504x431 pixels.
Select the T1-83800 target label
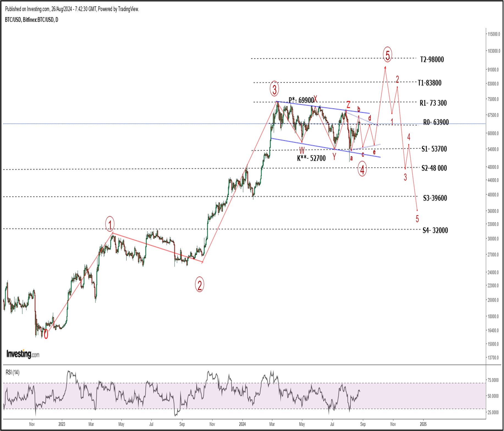[429, 83]
